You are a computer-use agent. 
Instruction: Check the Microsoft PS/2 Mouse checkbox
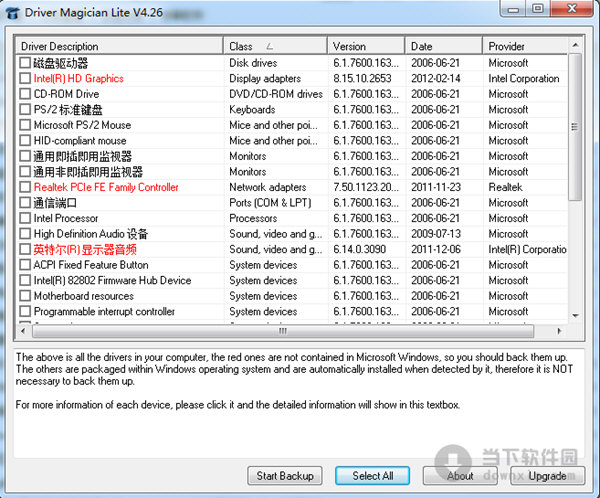25,125
